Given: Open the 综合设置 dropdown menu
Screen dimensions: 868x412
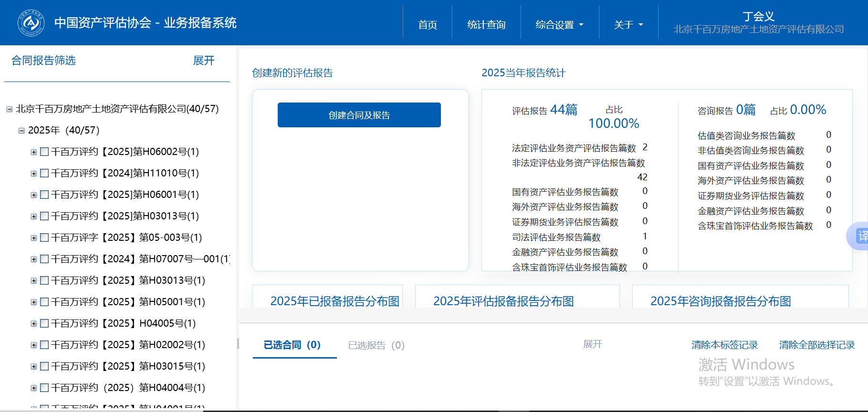Looking at the screenshot, I should point(559,25).
